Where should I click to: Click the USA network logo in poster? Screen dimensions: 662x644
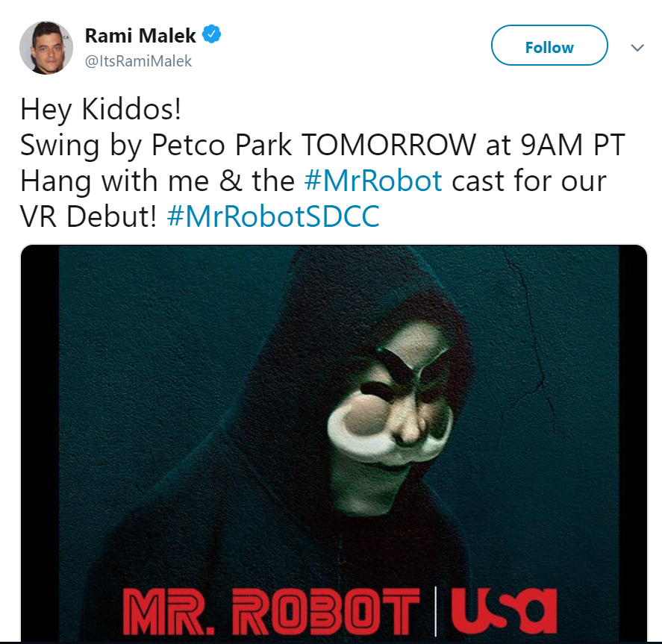point(504,611)
